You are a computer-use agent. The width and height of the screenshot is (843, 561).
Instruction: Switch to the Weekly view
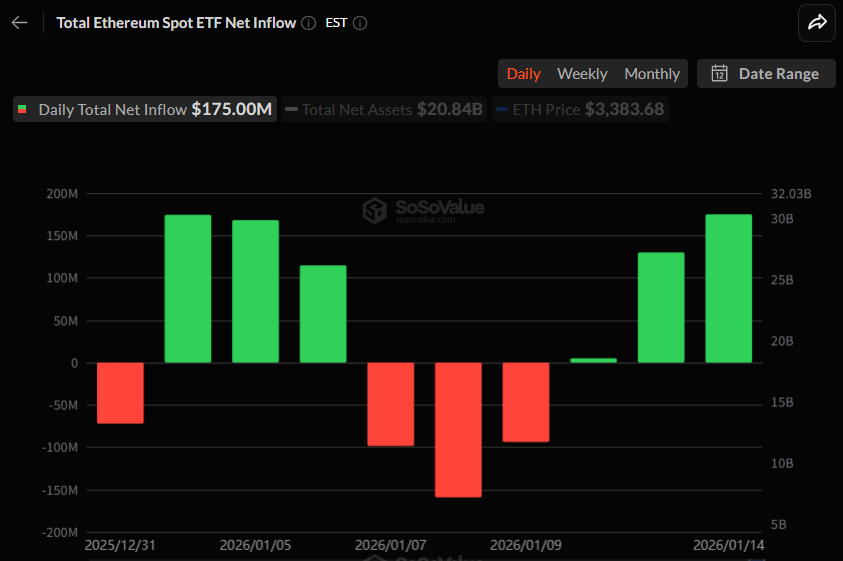[x=582, y=73]
